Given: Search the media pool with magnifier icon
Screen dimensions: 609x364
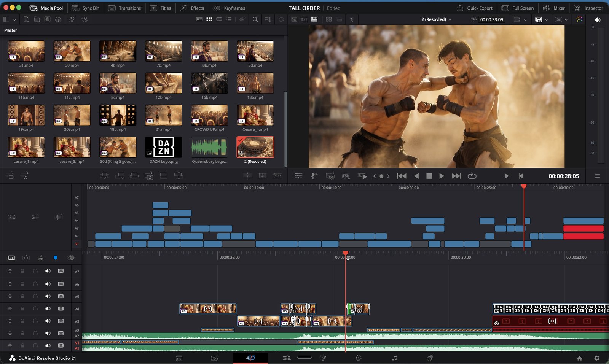Looking at the screenshot, I should tap(255, 19).
